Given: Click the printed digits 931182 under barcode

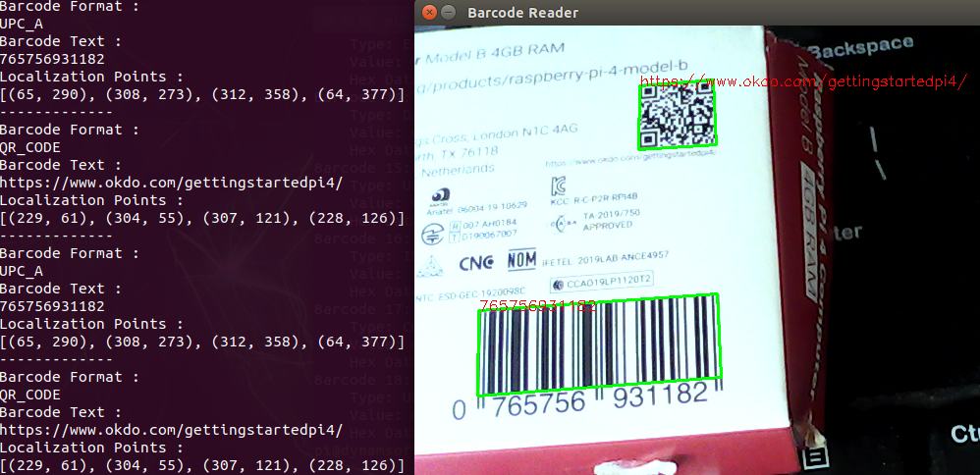Looking at the screenshot, I should pyautogui.click(x=658, y=396).
